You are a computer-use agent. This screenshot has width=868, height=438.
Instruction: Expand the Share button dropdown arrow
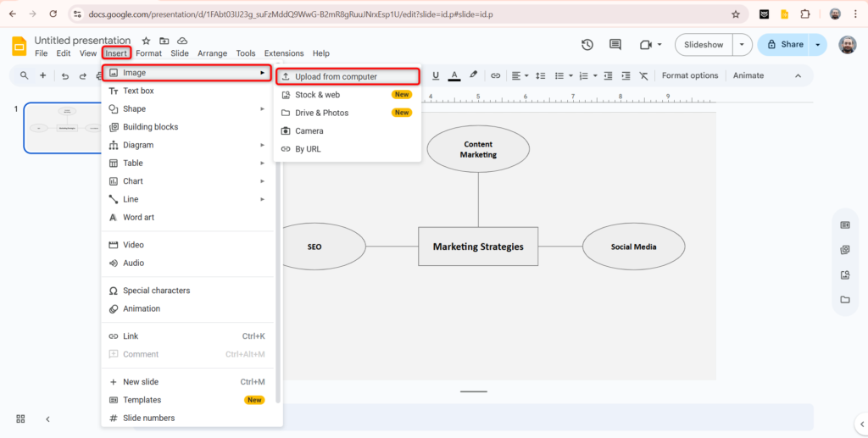click(x=818, y=45)
